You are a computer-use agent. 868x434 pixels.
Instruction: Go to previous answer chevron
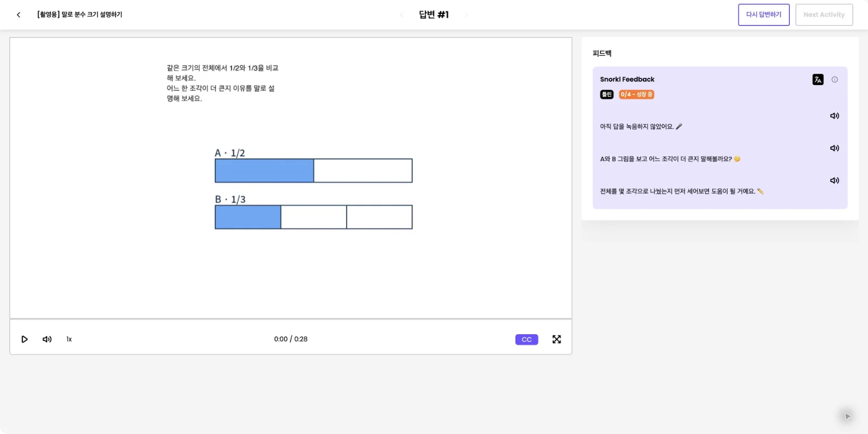coord(401,15)
